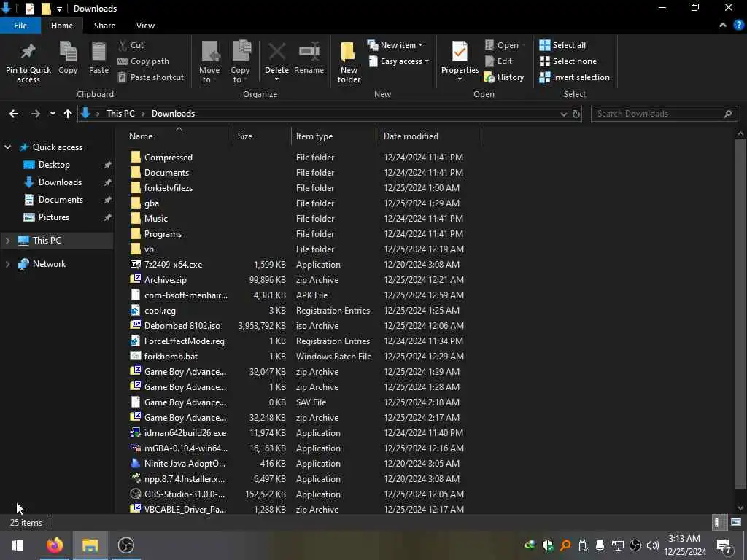Select the forkietvfilezs folder
The height and width of the screenshot is (560, 747).
(169, 188)
